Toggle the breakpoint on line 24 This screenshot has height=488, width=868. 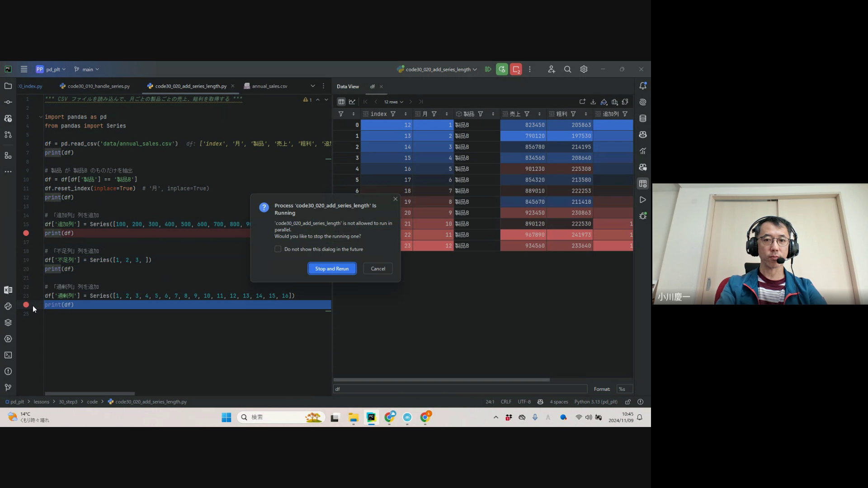[26, 305]
